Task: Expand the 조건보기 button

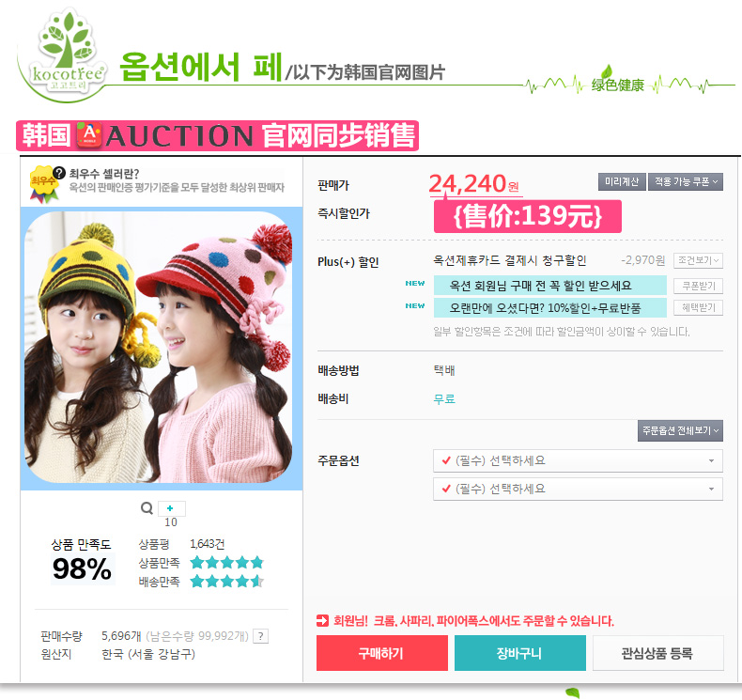Action: click(698, 260)
